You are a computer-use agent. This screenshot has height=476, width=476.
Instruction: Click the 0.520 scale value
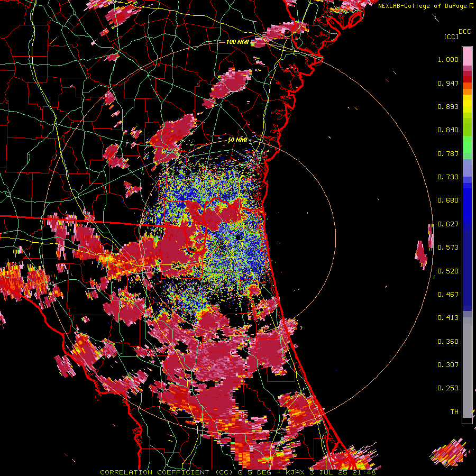point(448,271)
